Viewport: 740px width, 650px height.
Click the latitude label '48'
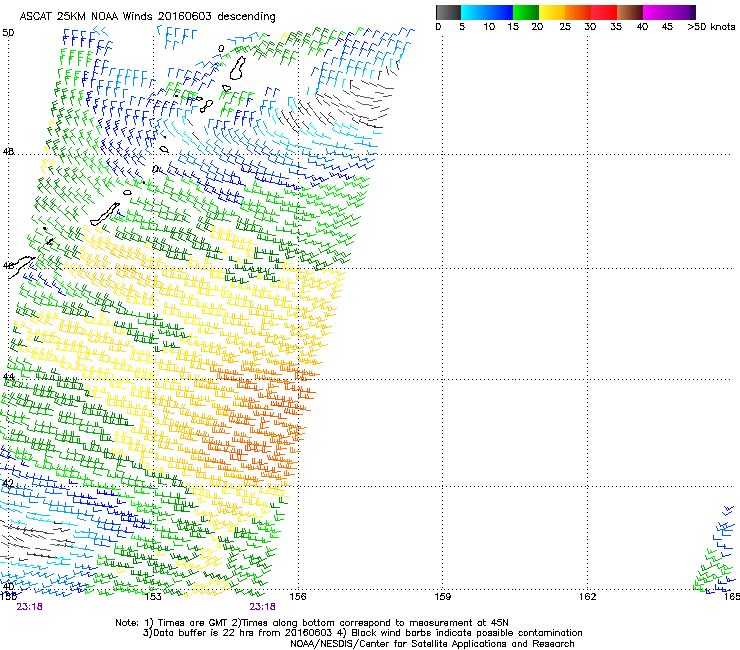pyautogui.click(x=8, y=152)
